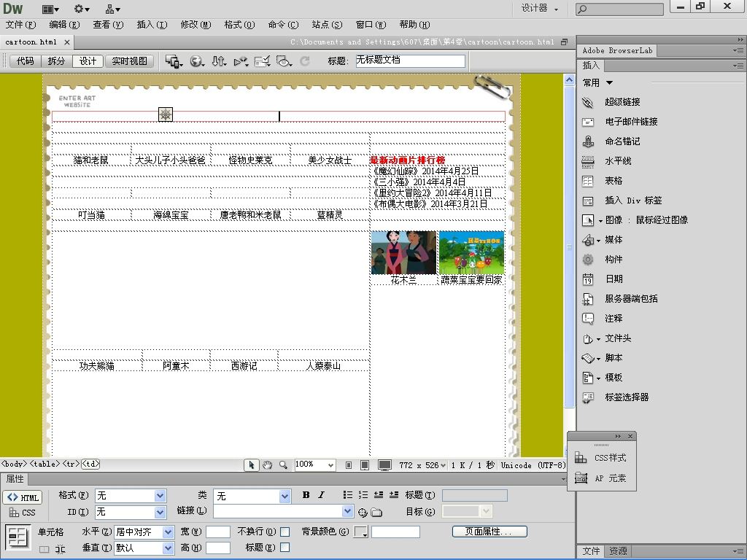Click the File Management arrows icon
The height and width of the screenshot is (560, 747).
pyautogui.click(x=219, y=61)
